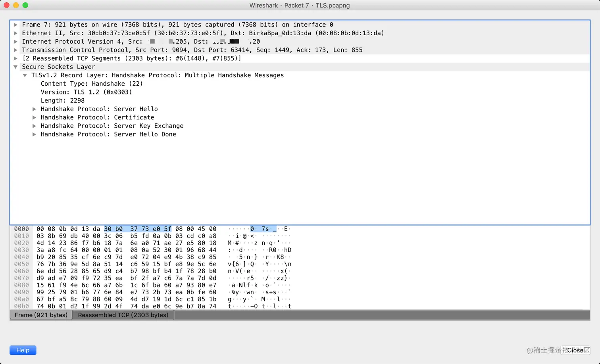Collapse the TLSv1.2 Record Layer entry
The width and height of the screenshot is (600, 364).
click(25, 75)
